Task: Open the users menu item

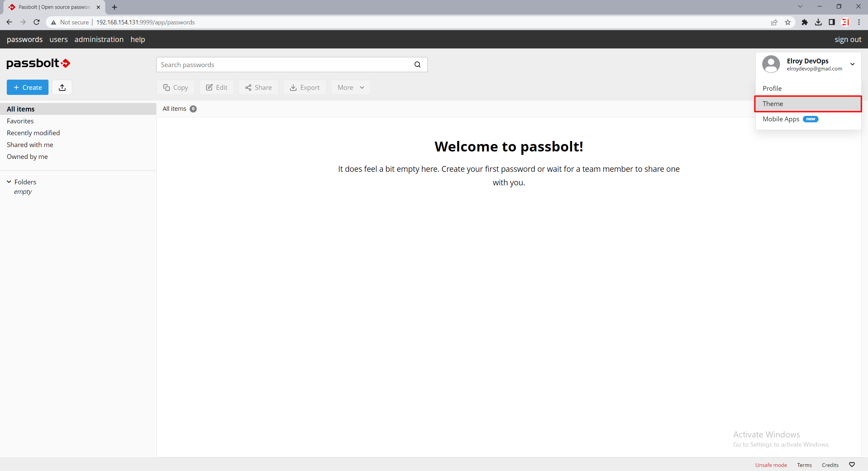Action: [x=59, y=40]
